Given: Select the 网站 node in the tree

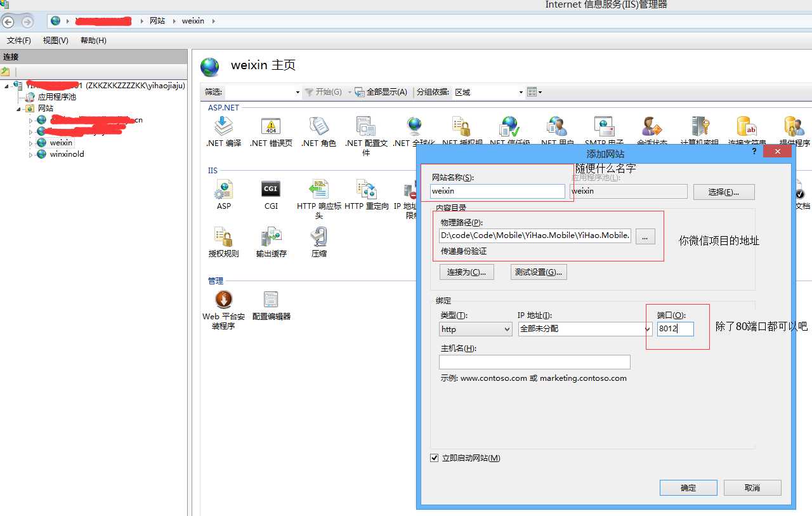Looking at the screenshot, I should 45,109.
